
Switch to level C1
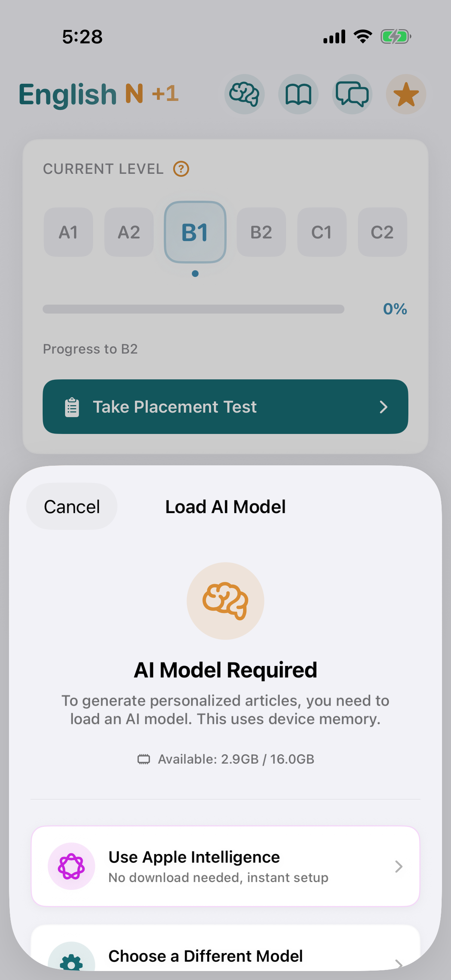pos(322,232)
